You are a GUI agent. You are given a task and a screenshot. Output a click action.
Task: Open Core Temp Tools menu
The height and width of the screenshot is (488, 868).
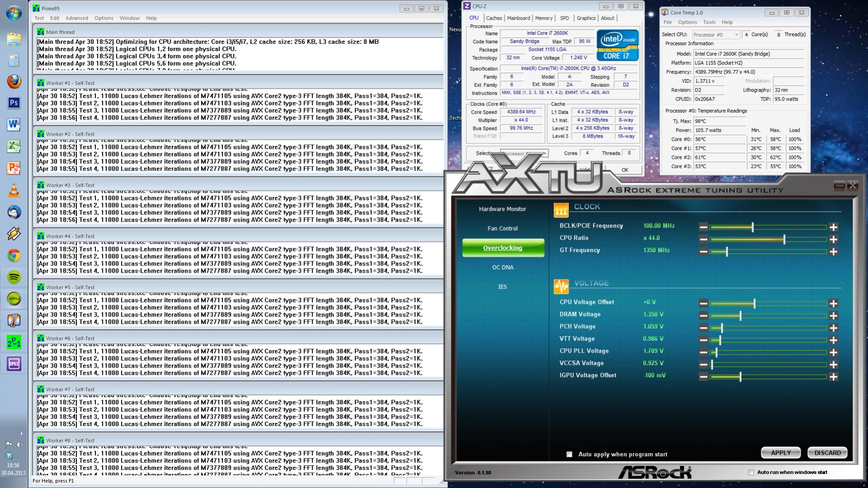pyautogui.click(x=709, y=22)
